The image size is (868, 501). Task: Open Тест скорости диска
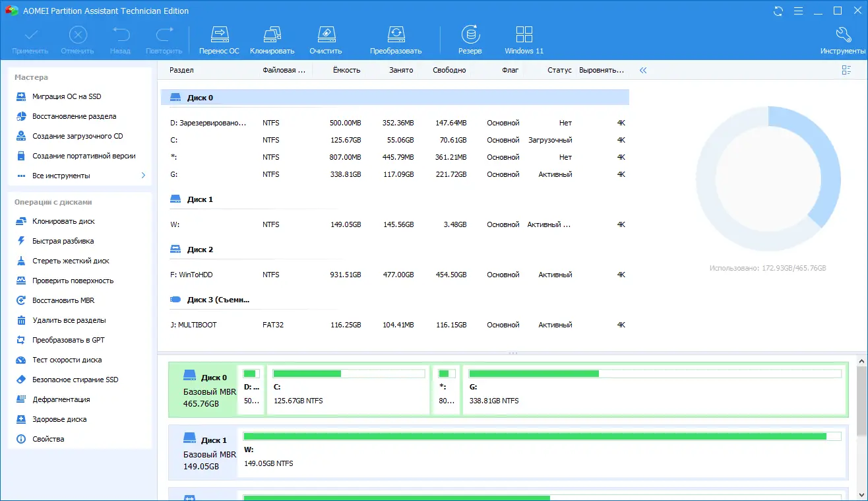tap(58, 360)
